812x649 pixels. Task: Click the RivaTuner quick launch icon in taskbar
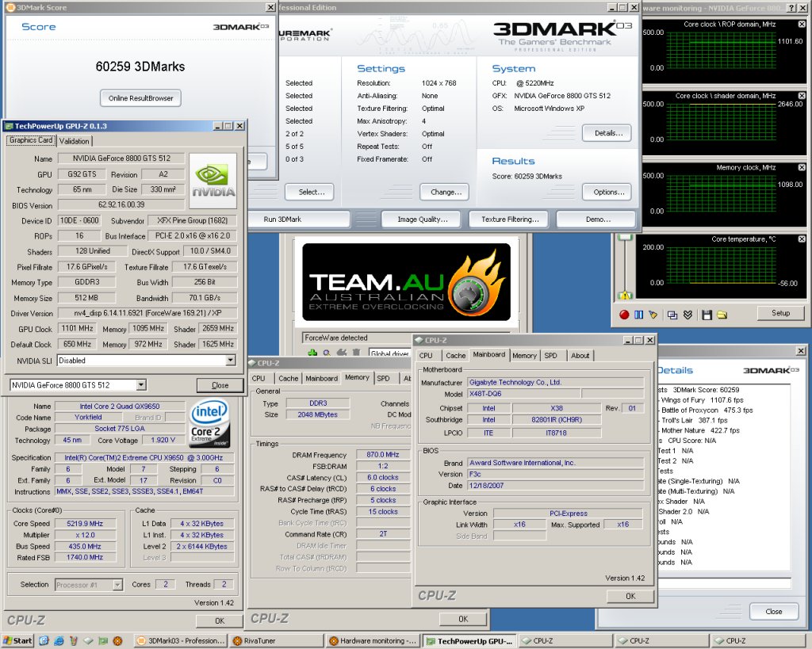117,641
